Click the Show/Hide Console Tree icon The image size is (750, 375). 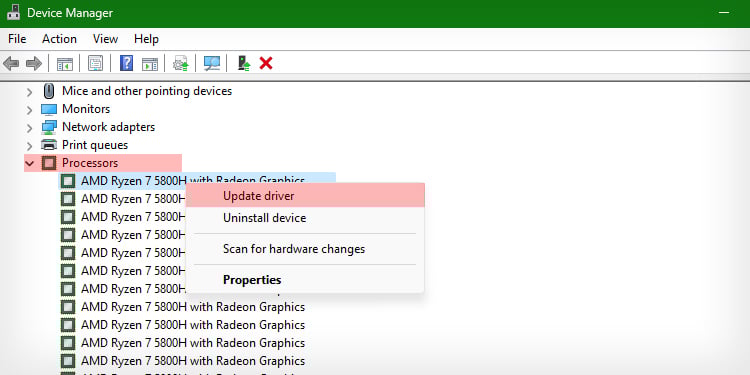coord(65,63)
